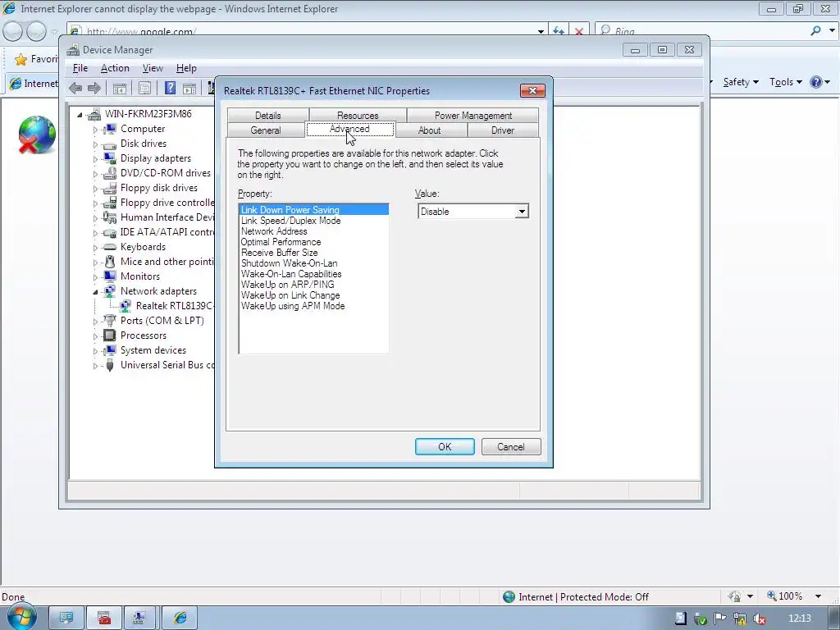Switch to the Power Management tab
Image resolution: width=840 pixels, height=630 pixels.
473,115
